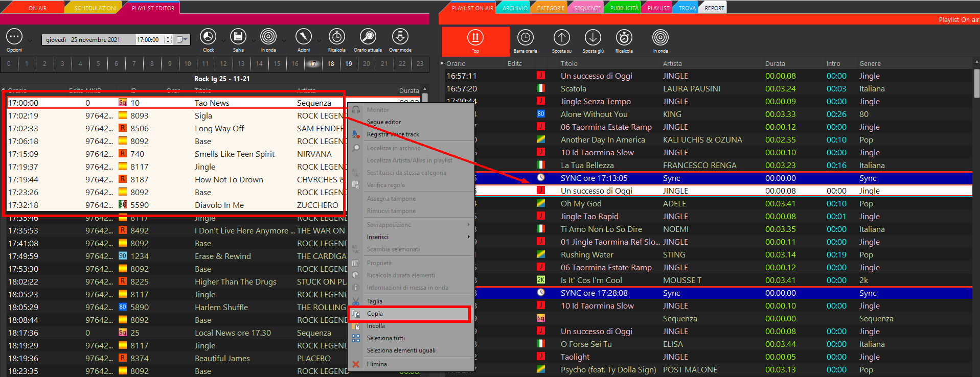Click the 80 icon on Harlem Shuffle row
Screen dimensions: 980x377
click(x=123, y=307)
